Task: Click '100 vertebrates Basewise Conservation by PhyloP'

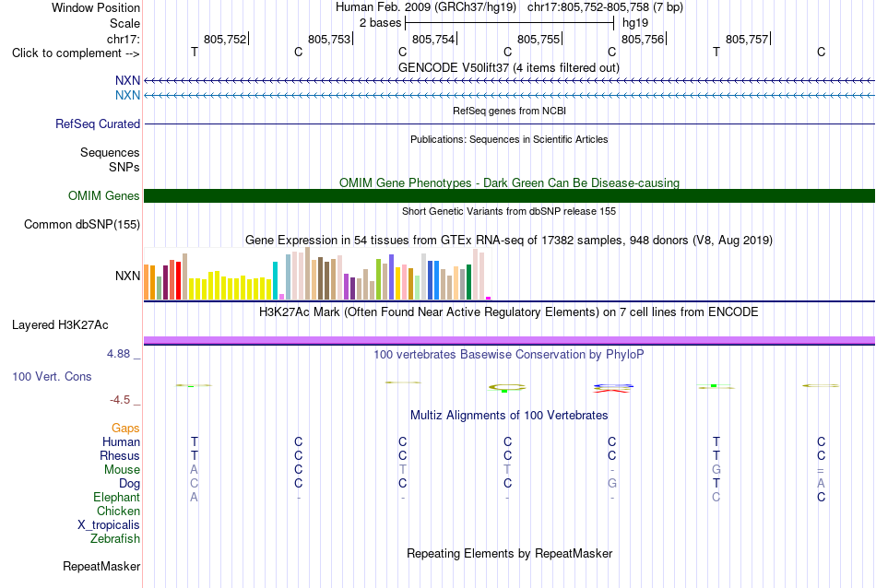Action: point(509,354)
